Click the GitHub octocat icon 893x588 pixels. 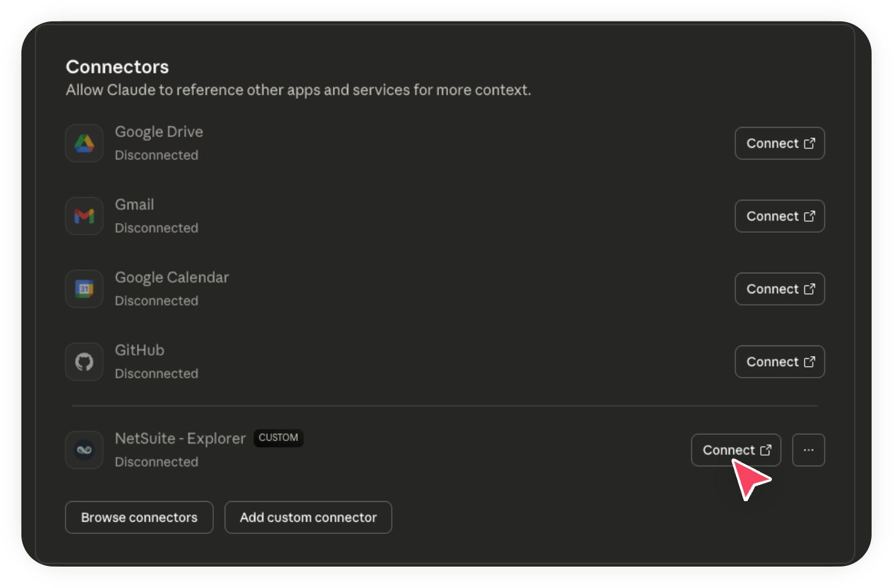click(84, 361)
